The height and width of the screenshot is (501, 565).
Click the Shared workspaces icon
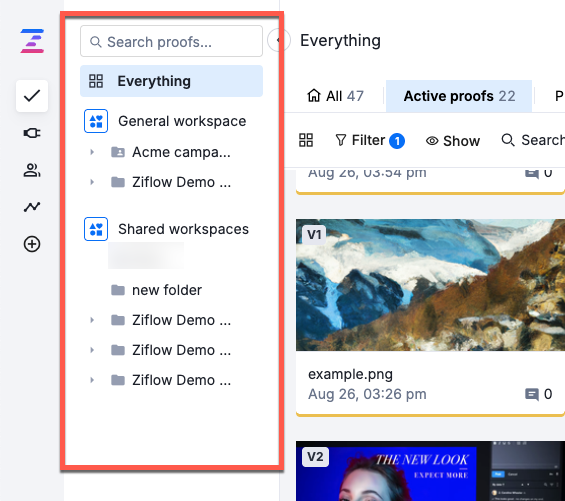pyautogui.click(x=96, y=229)
